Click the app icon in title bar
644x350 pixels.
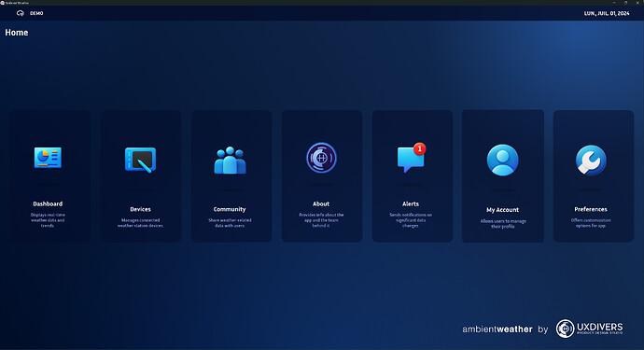3,3
